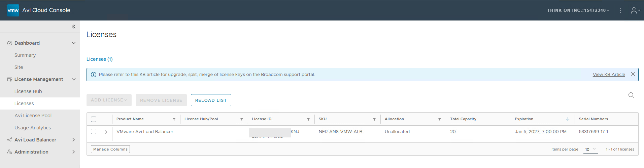Click the Product Name column header
The height and width of the screenshot is (168, 644).
pos(130,119)
